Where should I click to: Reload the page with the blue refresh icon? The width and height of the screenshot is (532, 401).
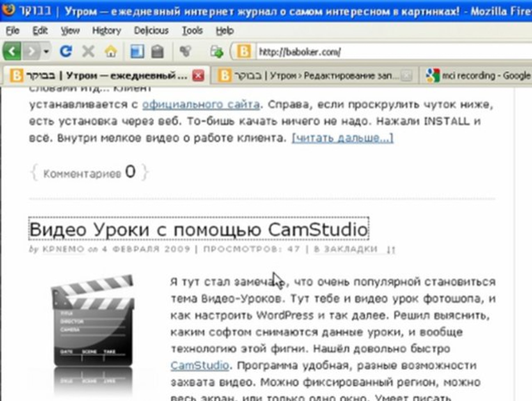(66, 51)
